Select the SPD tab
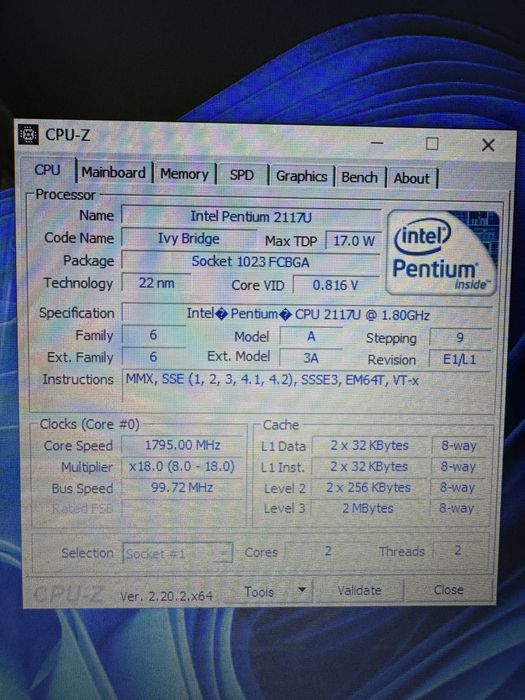The image size is (525, 700). [242, 175]
